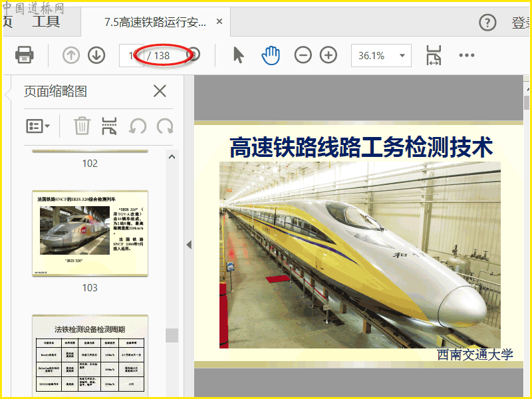Click the thumbnail panel scrollbar handle
Viewport: 532px width, 399px height.
pos(172,335)
